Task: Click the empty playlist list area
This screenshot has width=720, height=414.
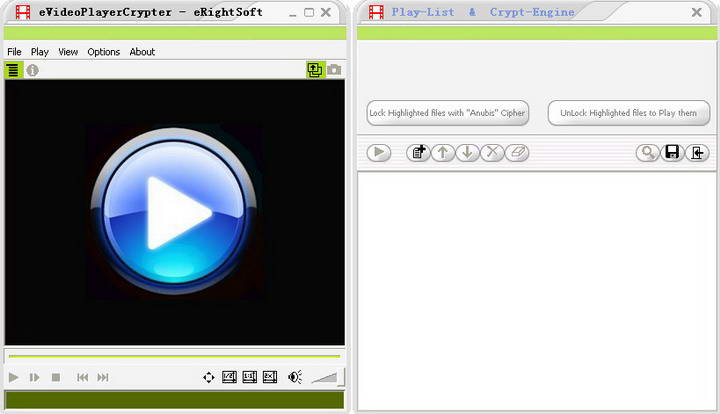Action: [x=537, y=291]
